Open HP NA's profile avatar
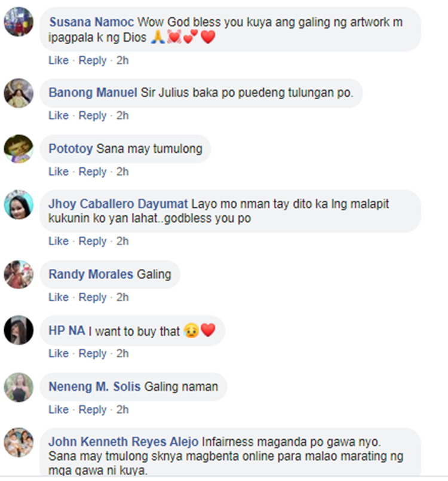Screen dimensions: 448x481 tap(19, 330)
